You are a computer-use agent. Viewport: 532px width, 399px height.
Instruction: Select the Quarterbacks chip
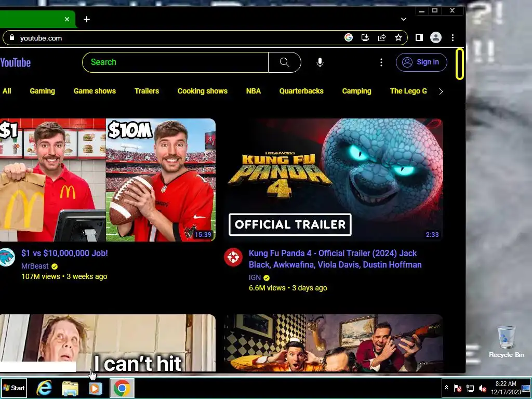(301, 91)
